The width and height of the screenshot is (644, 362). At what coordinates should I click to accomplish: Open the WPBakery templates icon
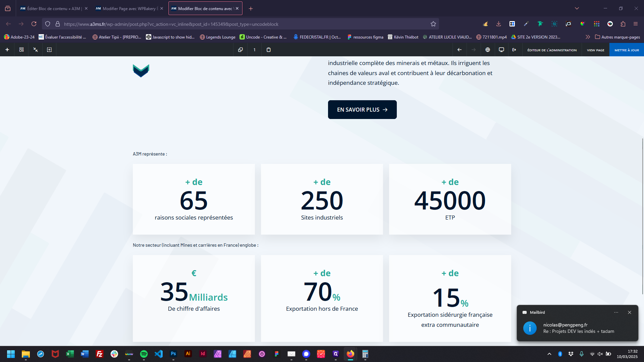click(x=21, y=50)
